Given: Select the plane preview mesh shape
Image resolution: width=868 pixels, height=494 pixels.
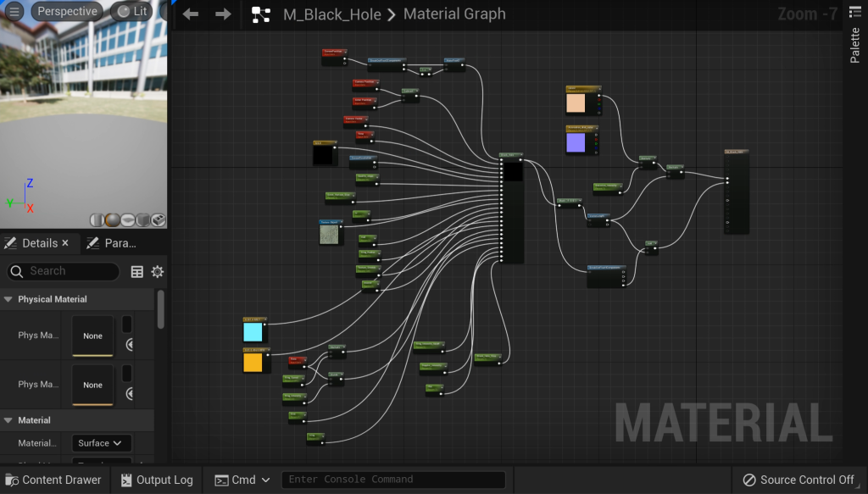Looking at the screenshot, I should [128, 219].
